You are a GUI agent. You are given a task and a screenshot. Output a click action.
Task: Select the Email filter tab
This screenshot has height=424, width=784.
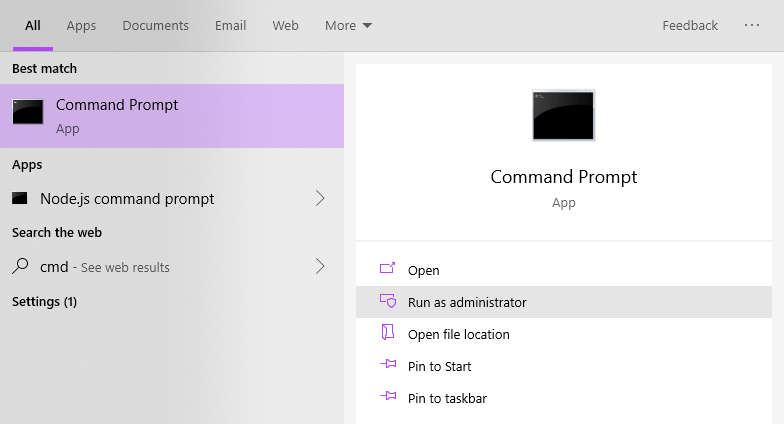(x=230, y=25)
